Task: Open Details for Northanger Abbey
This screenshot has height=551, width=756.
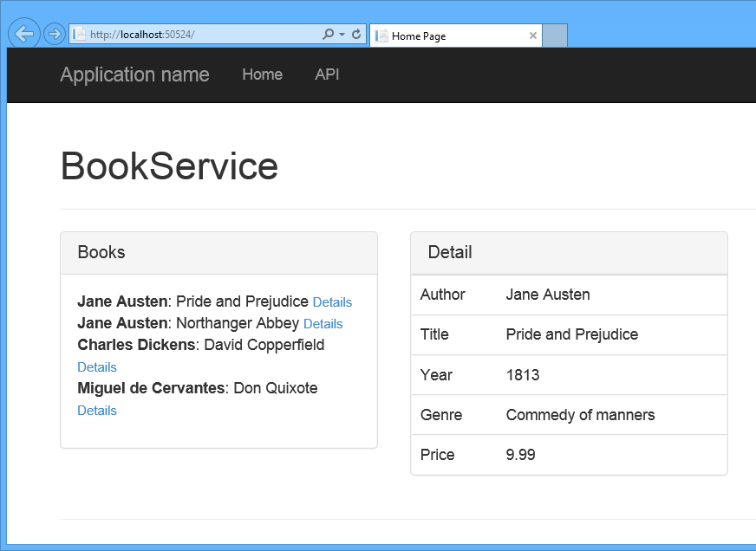Action: pyautogui.click(x=323, y=323)
